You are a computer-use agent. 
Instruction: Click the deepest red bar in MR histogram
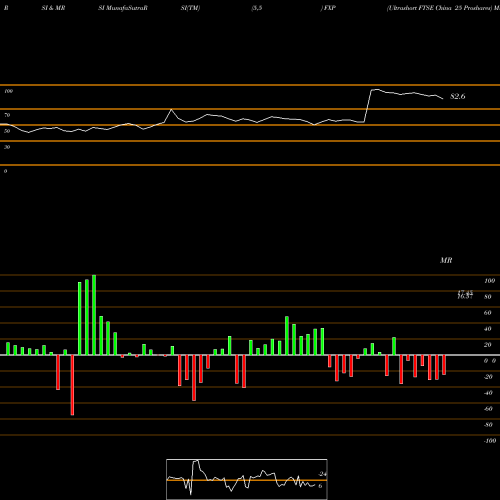click(72, 385)
